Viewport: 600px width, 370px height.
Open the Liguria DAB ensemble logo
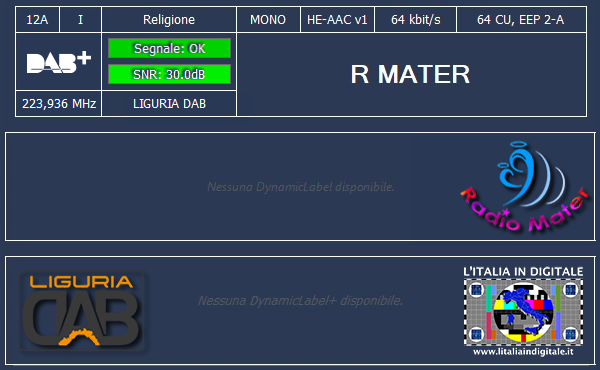pyautogui.click(x=81, y=310)
